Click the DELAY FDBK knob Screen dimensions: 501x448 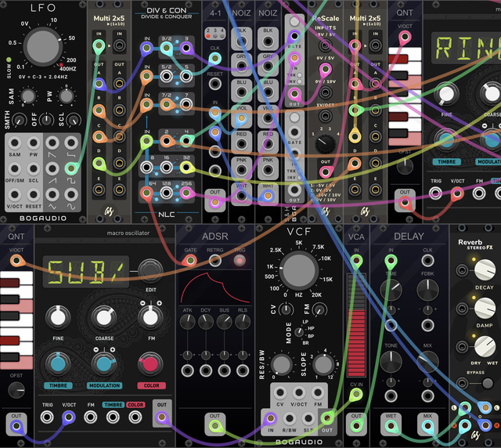(427, 290)
